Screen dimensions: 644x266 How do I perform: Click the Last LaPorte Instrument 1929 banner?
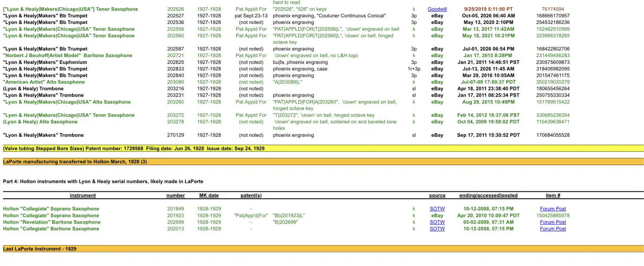pos(323,249)
